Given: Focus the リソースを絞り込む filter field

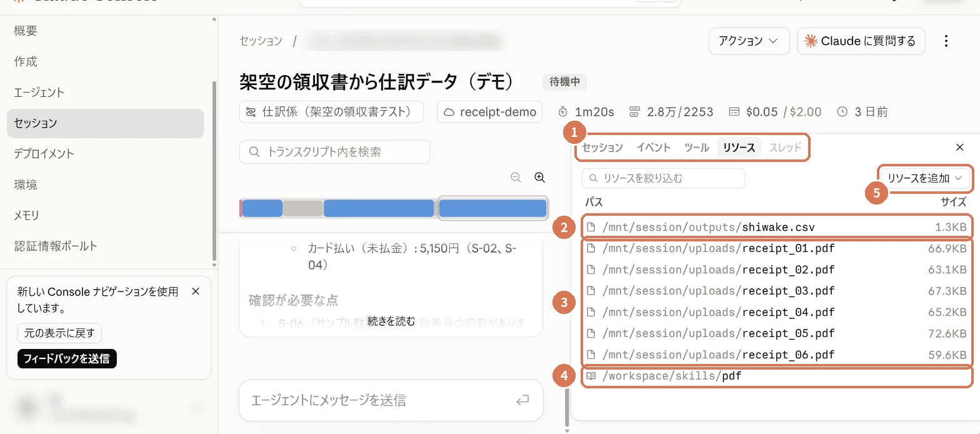Looking at the screenshot, I should 664,178.
